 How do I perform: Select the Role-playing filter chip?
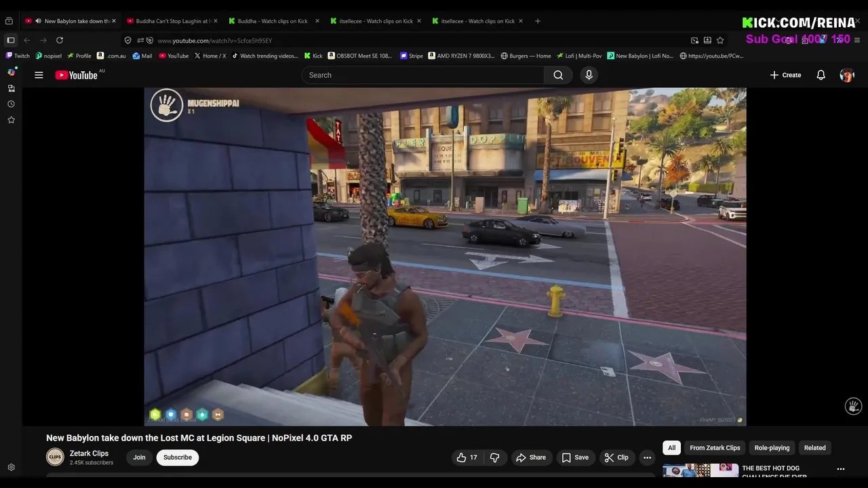tap(772, 448)
